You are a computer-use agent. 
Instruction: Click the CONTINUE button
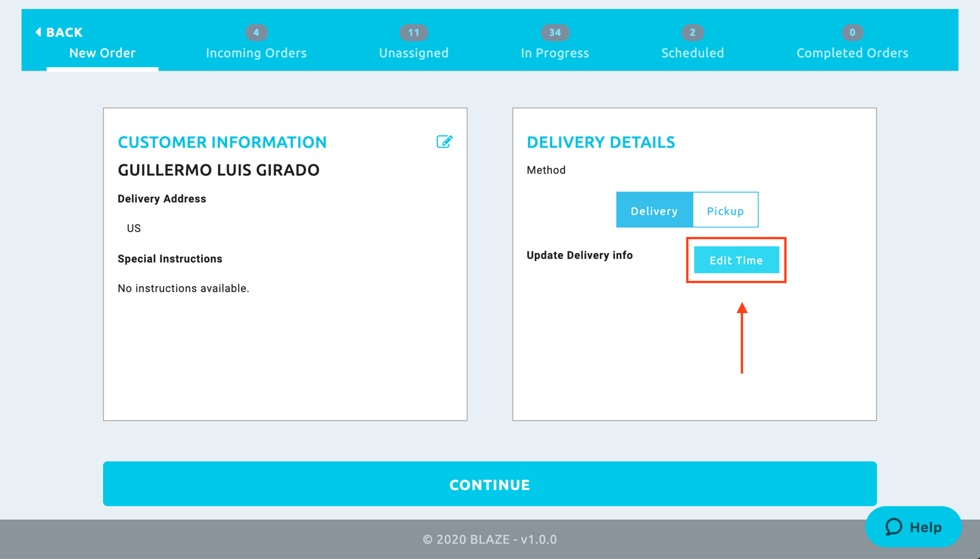(x=490, y=484)
